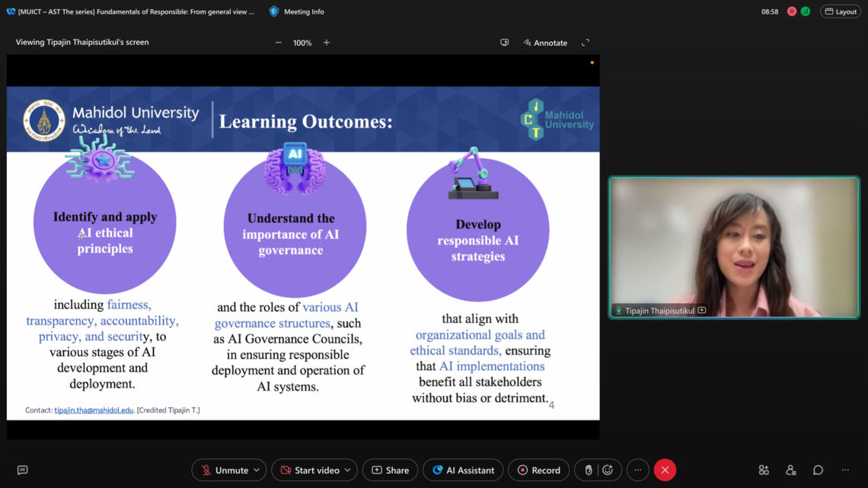Image resolution: width=868 pixels, height=488 pixels.
Task: Open reactions emoji picker
Action: [608, 470]
